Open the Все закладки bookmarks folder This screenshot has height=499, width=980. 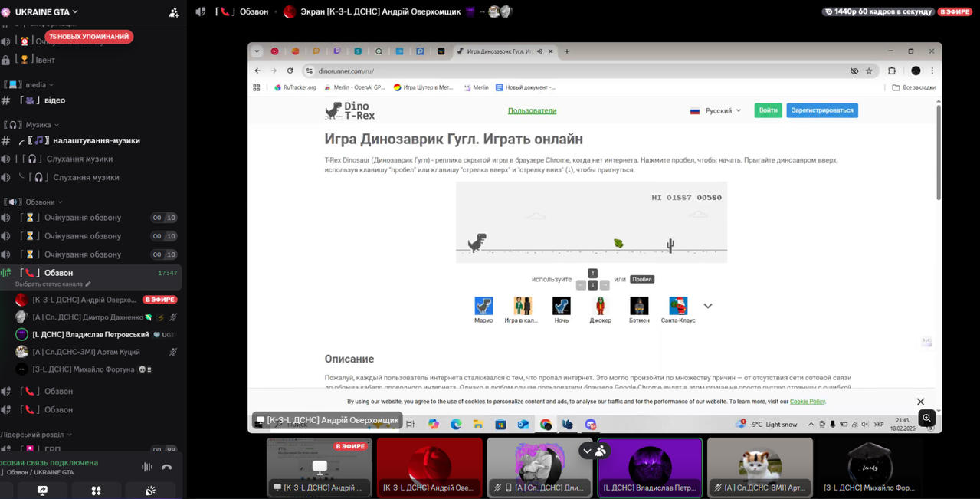click(914, 88)
